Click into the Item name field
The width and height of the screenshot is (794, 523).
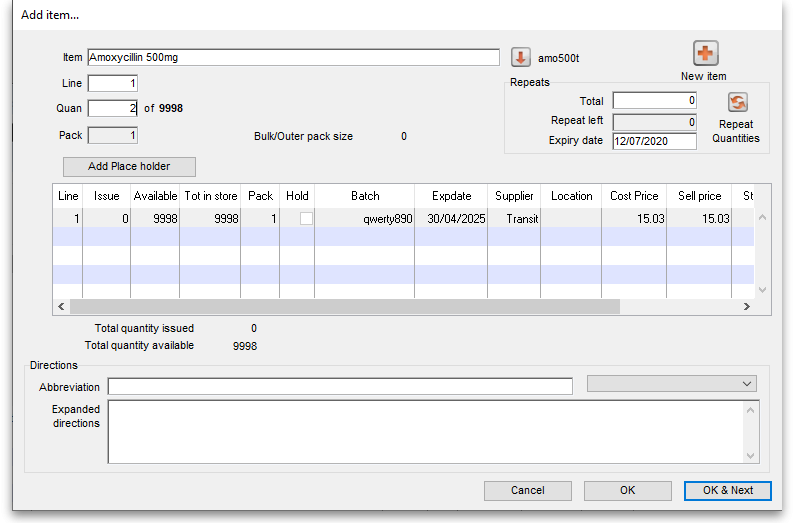(x=293, y=58)
